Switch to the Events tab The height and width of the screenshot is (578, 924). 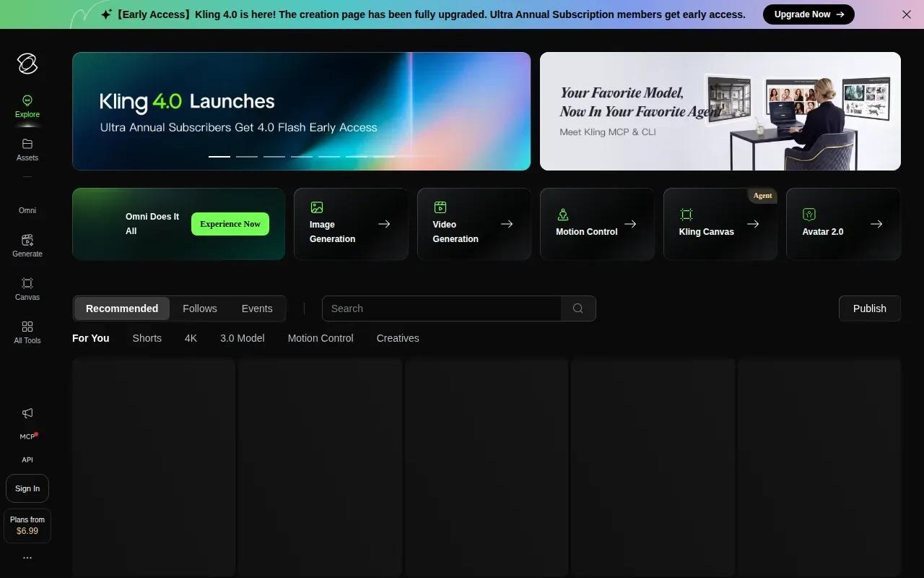point(257,309)
